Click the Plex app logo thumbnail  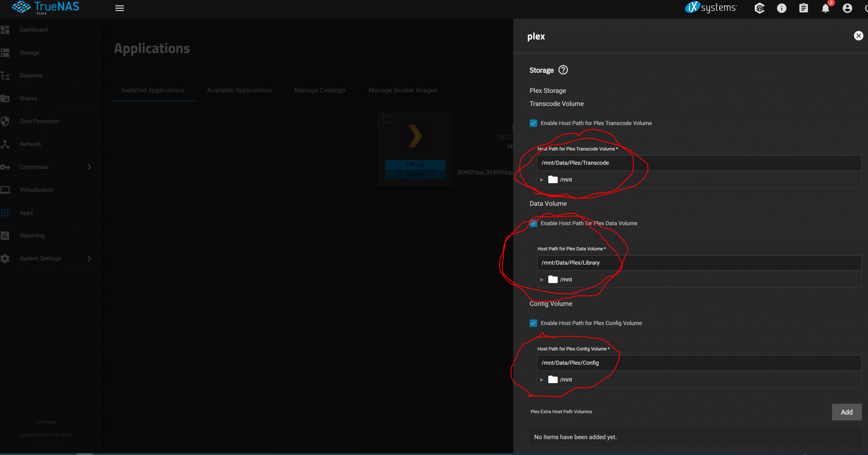click(x=415, y=136)
